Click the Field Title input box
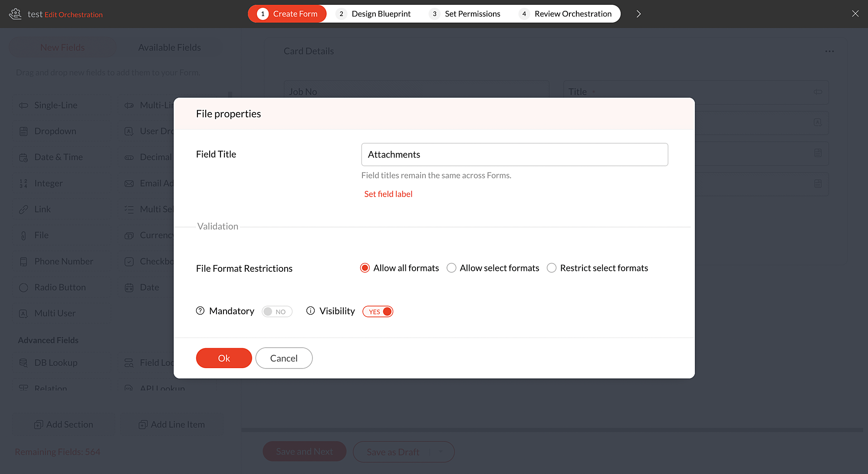The width and height of the screenshot is (868, 474). point(514,155)
